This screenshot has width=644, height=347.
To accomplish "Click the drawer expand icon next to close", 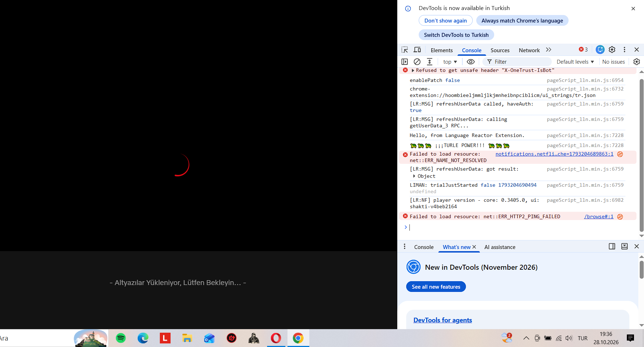I will tap(624, 246).
